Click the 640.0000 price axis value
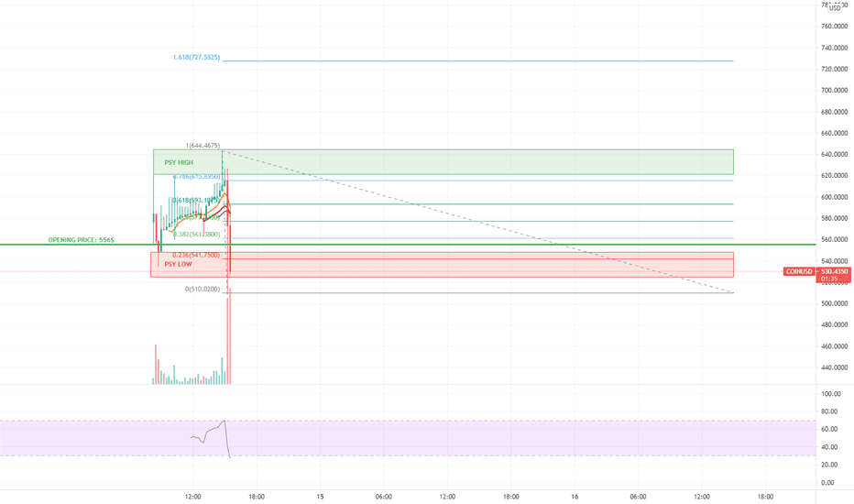Viewport: 854px width, 504px height. [x=835, y=155]
